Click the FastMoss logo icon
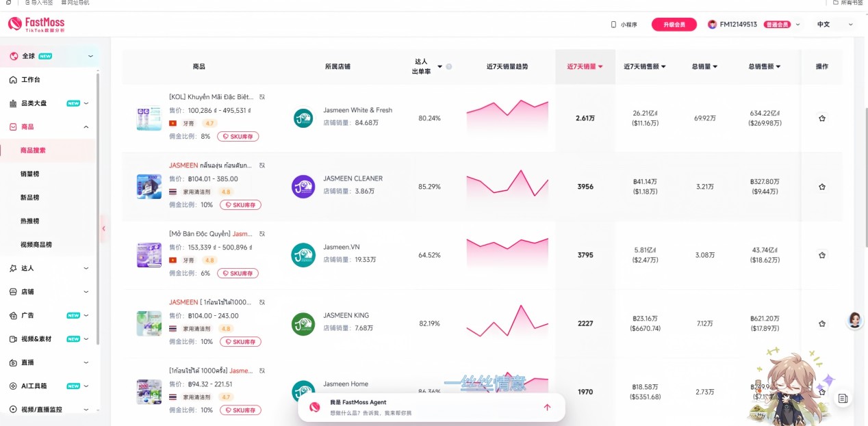 [16, 24]
